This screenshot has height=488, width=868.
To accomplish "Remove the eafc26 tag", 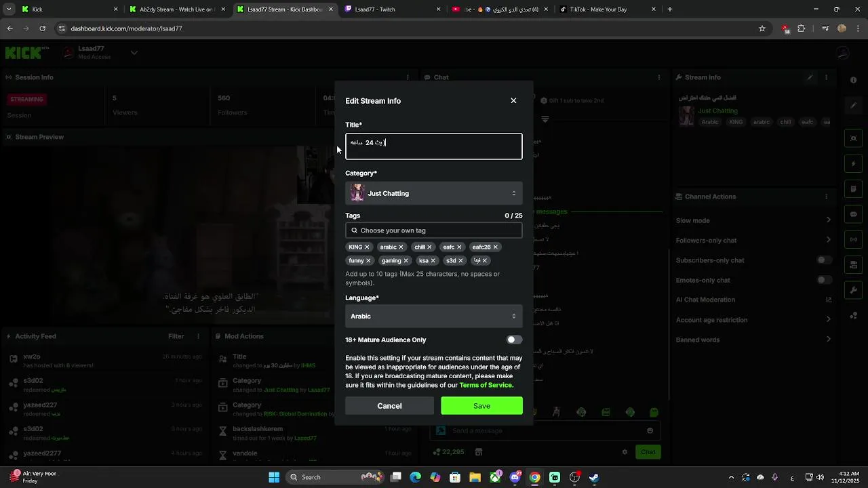I will coord(495,247).
